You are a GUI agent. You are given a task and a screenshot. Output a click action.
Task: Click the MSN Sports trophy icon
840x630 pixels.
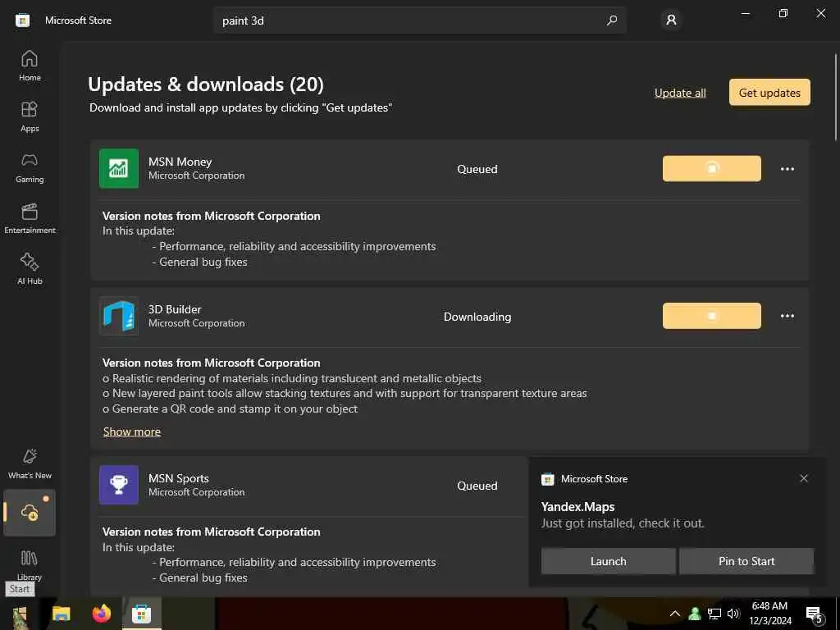(119, 485)
